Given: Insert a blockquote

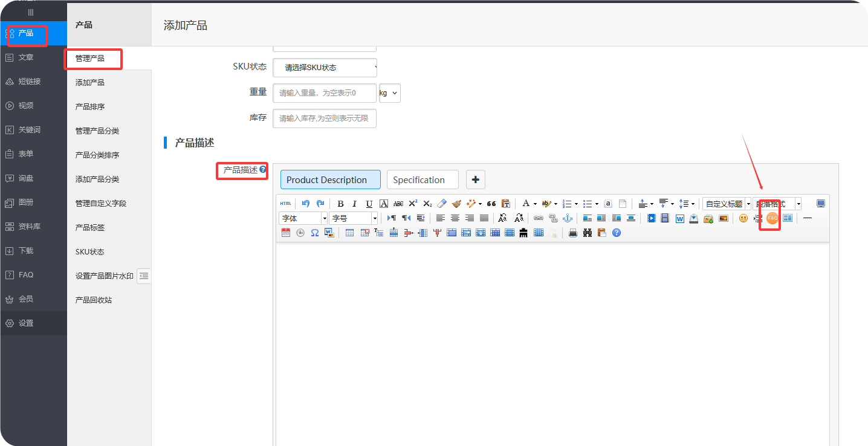Looking at the screenshot, I should 491,204.
